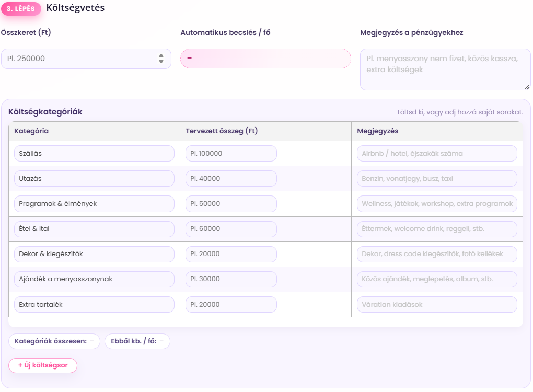Decrease Összkeret value with down arrow

point(161,62)
